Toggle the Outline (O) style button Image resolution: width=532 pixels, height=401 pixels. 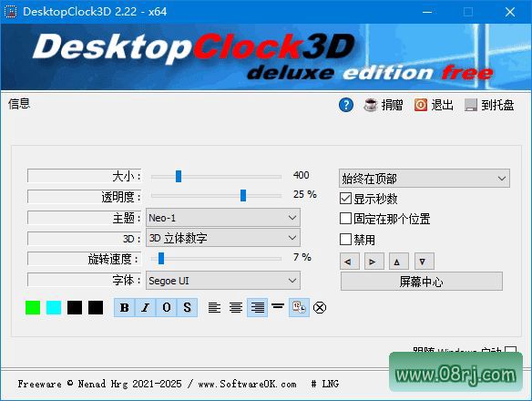pyautogui.click(x=166, y=308)
